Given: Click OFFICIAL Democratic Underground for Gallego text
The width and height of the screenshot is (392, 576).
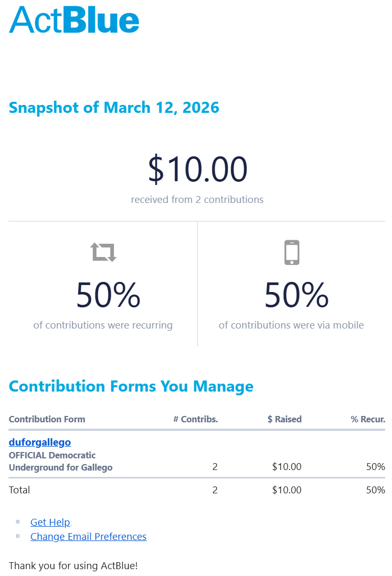Looking at the screenshot, I should pos(60,461).
